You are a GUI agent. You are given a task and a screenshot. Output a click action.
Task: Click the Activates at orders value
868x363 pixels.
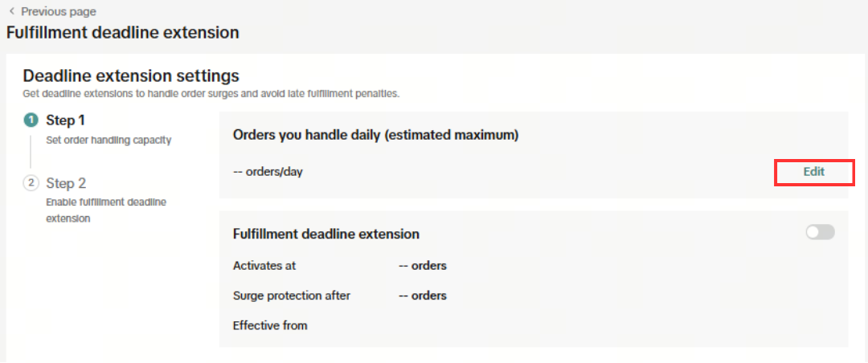[x=423, y=266]
